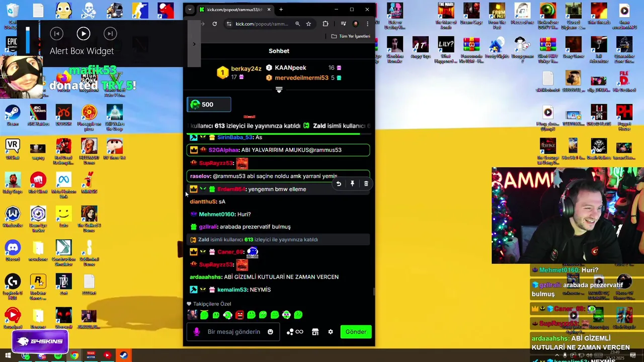Viewport: 644px width, 362px height.
Task: Open Red Dead Redemption desktop shortcut
Action: 64,151
